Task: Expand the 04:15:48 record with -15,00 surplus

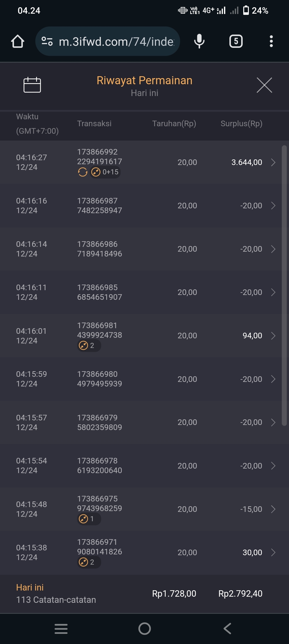Action: click(x=273, y=509)
